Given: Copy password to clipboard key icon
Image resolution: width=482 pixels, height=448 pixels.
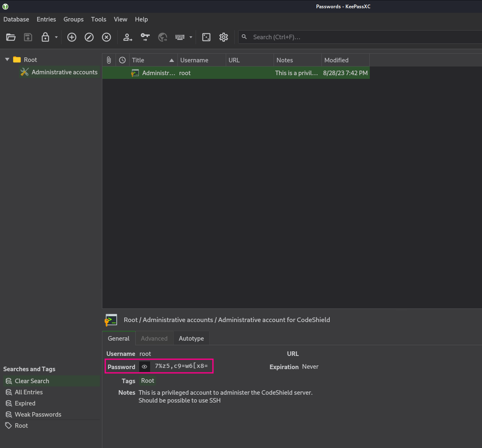Looking at the screenshot, I should 145,37.
